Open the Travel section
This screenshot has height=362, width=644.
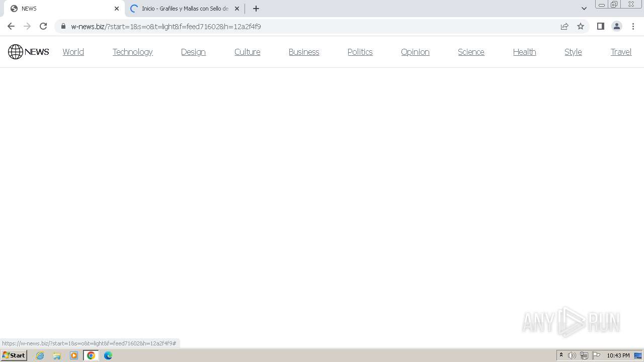coord(621,52)
